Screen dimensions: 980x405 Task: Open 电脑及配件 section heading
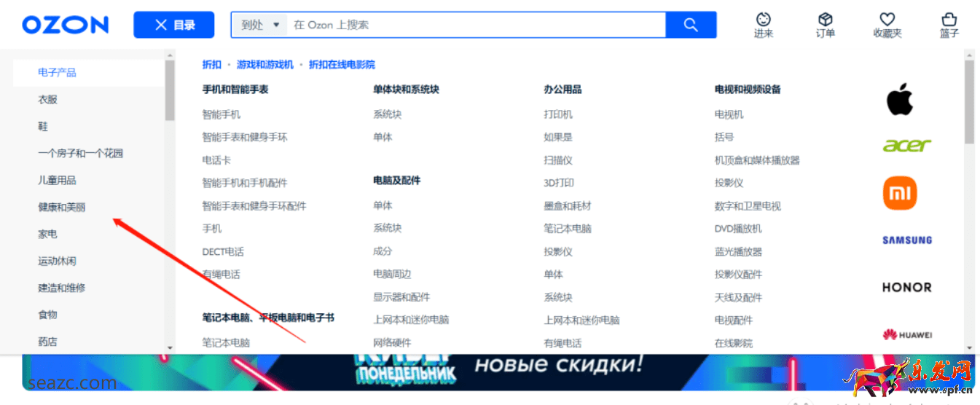[x=396, y=181]
